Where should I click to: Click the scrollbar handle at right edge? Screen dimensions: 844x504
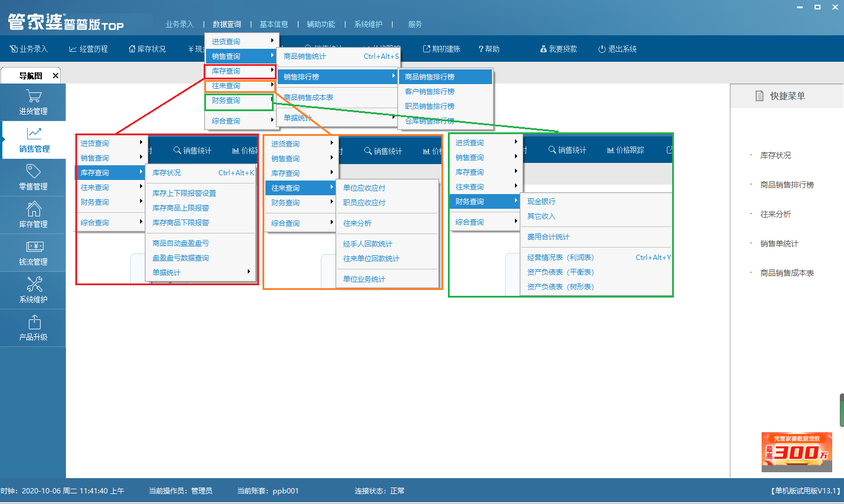pyautogui.click(x=842, y=410)
